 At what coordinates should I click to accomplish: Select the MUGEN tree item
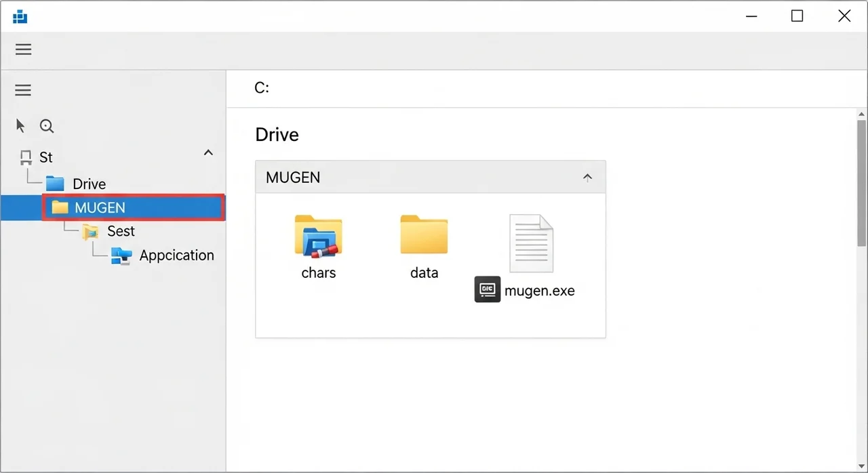(x=133, y=207)
